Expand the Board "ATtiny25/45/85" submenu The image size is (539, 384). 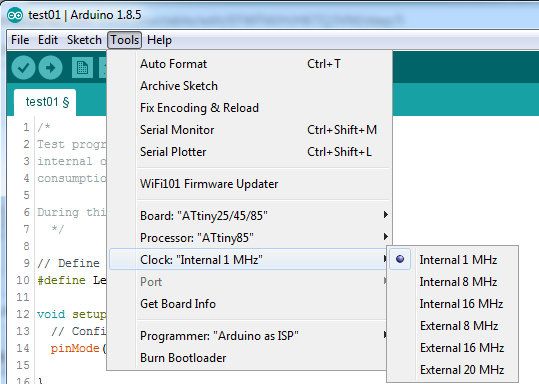tap(249, 216)
